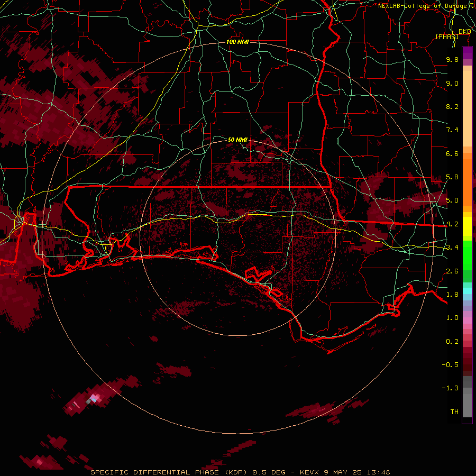Select the 3.4 legend value
Screen dimensions: 476x476
click(452, 248)
